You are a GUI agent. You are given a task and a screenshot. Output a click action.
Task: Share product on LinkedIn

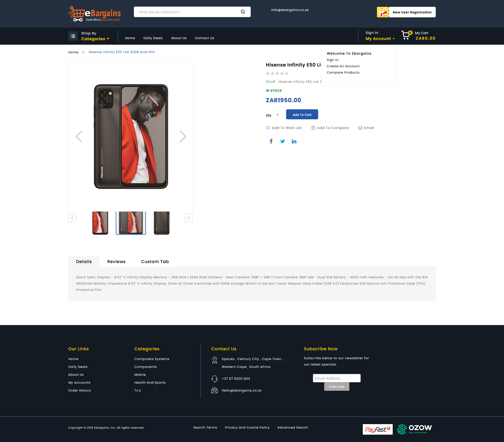[x=294, y=141]
